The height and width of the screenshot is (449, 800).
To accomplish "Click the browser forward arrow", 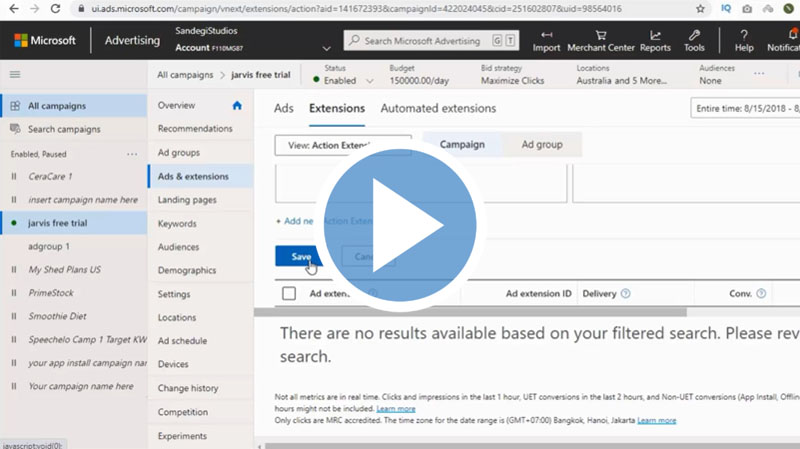I will (x=34, y=9).
